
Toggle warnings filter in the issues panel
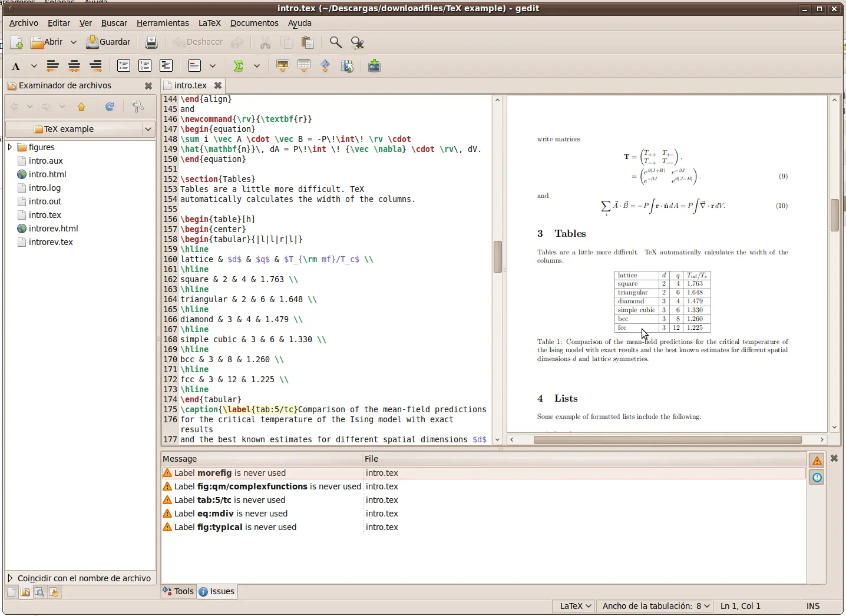pos(817,461)
